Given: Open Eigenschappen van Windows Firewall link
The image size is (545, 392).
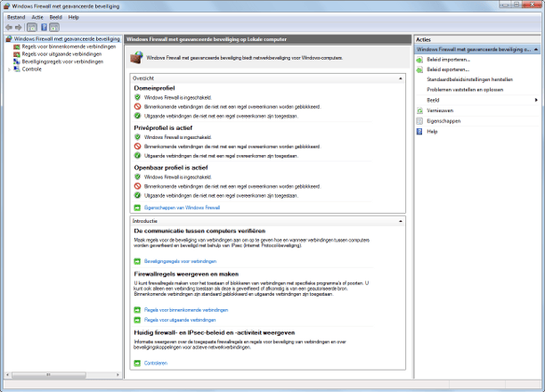Looking at the screenshot, I should [183, 208].
